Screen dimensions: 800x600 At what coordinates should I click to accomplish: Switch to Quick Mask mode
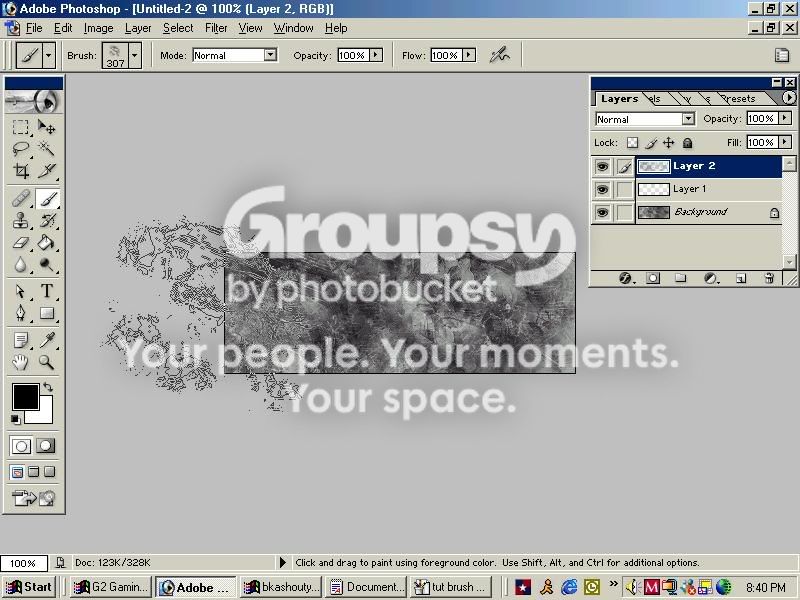tap(45, 446)
